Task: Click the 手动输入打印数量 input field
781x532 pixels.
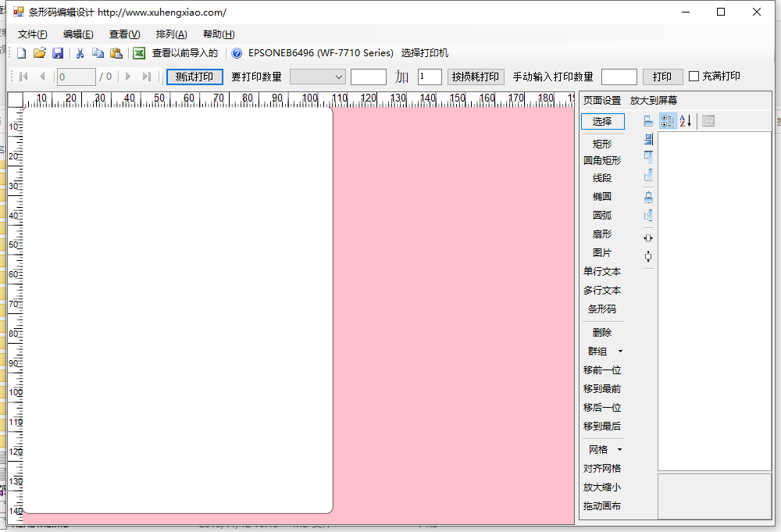Action: click(619, 77)
